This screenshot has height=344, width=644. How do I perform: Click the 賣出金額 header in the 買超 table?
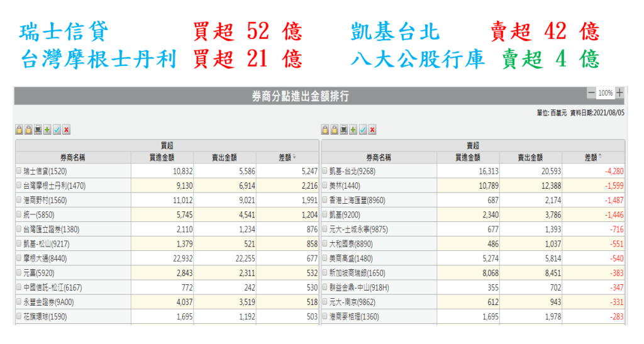coord(225,157)
